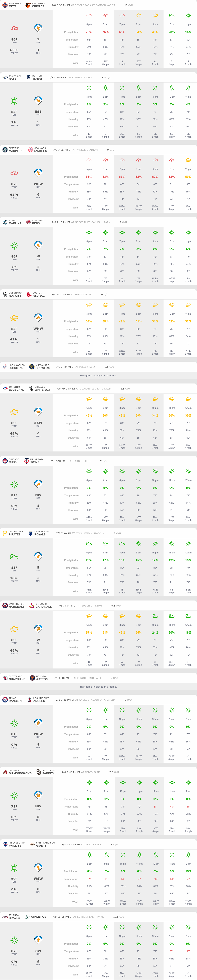Click the W wind compass for Nationals-Cardinals
197x980 pixels.
(x=38, y=629)
